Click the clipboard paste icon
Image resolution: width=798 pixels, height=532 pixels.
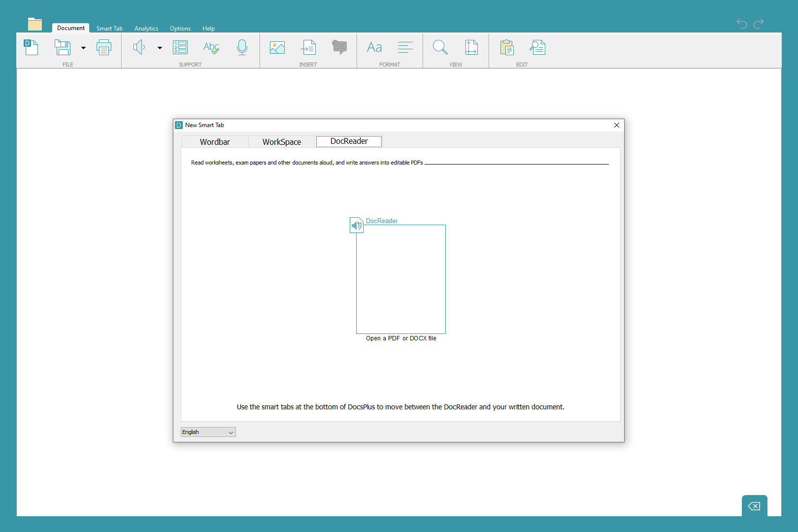coord(506,47)
